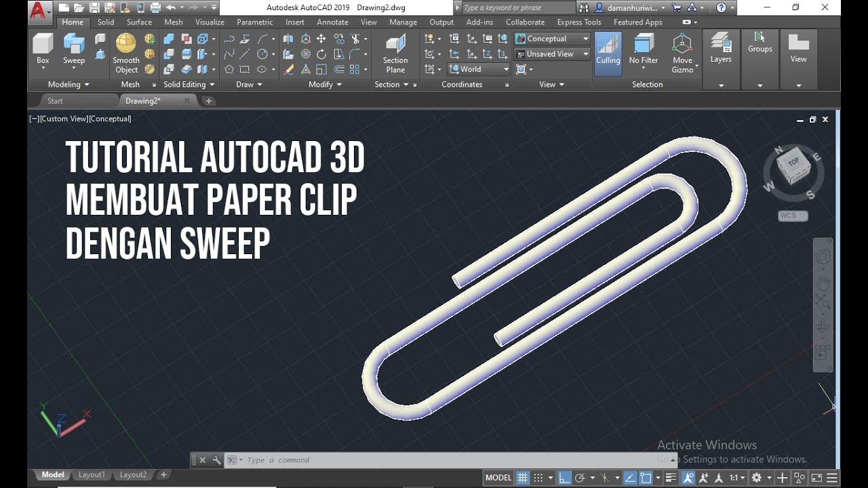The height and width of the screenshot is (488, 868).
Task: Add a new drawing tab with plus
Action: coord(209,101)
